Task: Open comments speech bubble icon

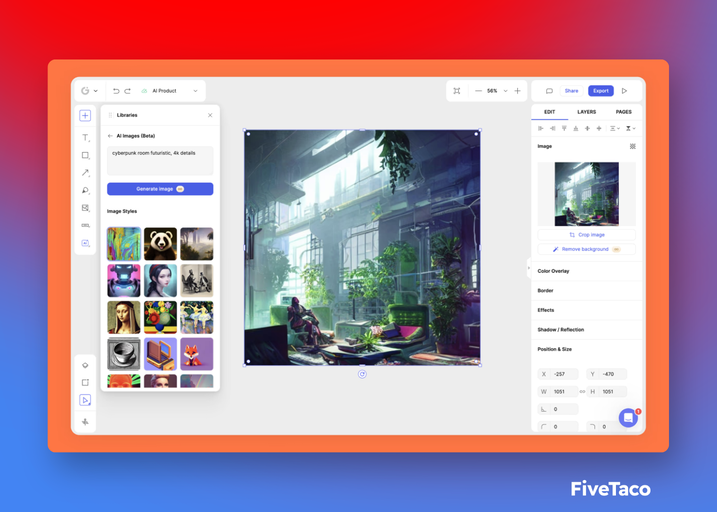Action: point(549,91)
